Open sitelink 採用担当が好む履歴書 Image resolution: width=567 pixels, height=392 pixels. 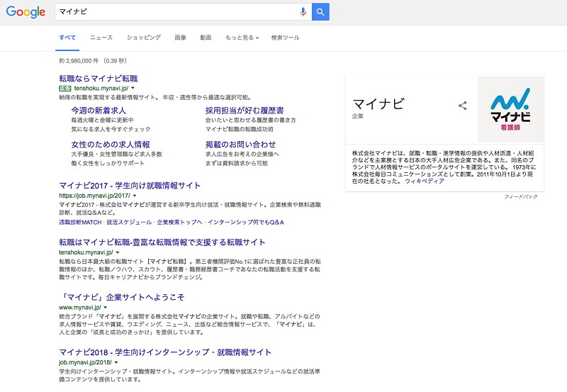pos(245,111)
